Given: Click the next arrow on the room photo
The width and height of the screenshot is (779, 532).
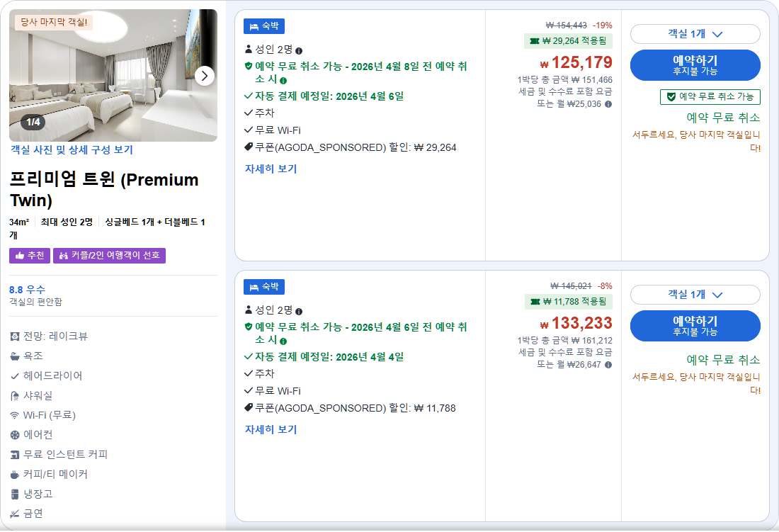Looking at the screenshot, I should (x=205, y=75).
